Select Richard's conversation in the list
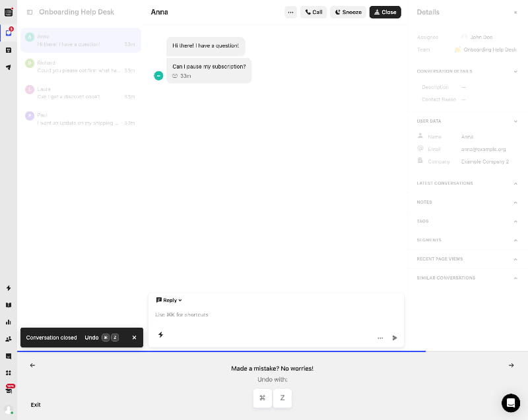Screen dimensions: 528x420 tap(81, 67)
